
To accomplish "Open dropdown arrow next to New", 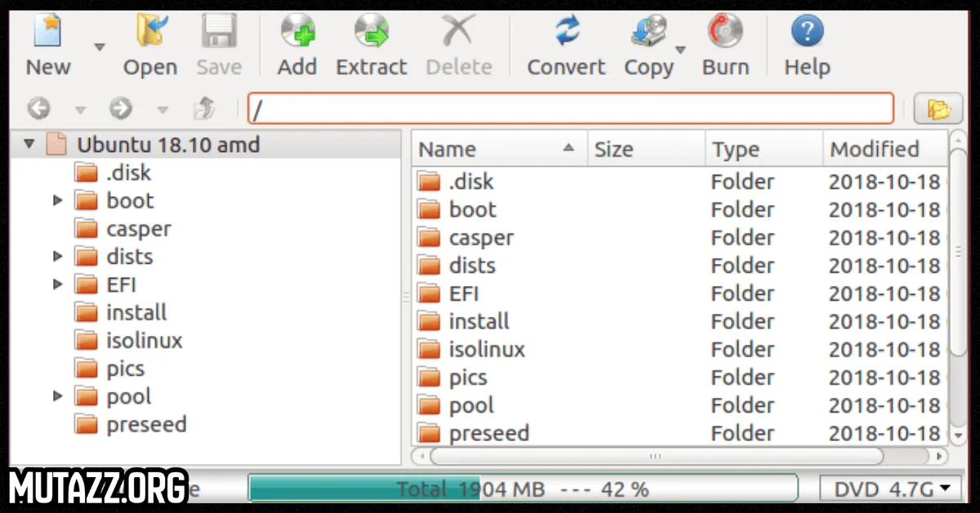I will [100, 47].
